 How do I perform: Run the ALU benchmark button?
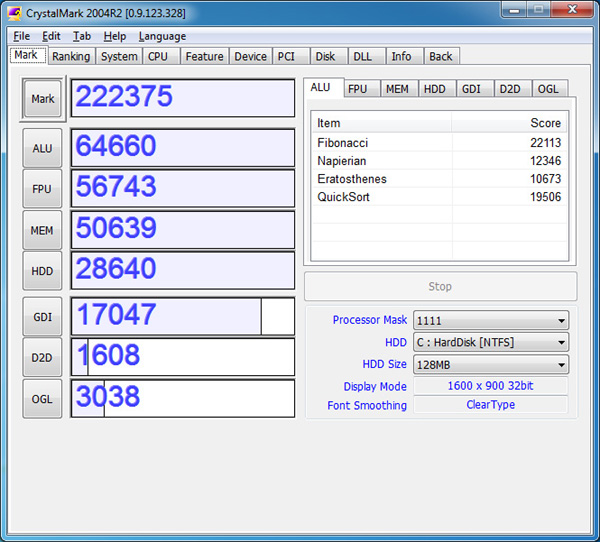(x=42, y=148)
